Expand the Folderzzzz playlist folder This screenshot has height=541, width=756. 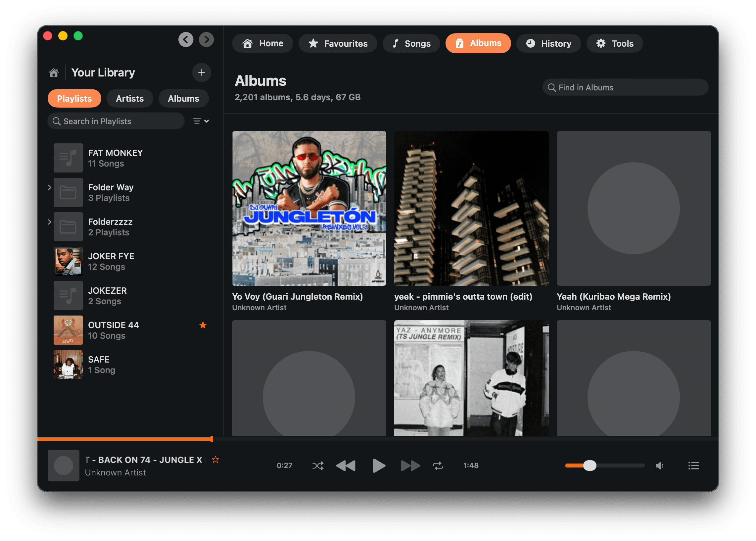50,222
